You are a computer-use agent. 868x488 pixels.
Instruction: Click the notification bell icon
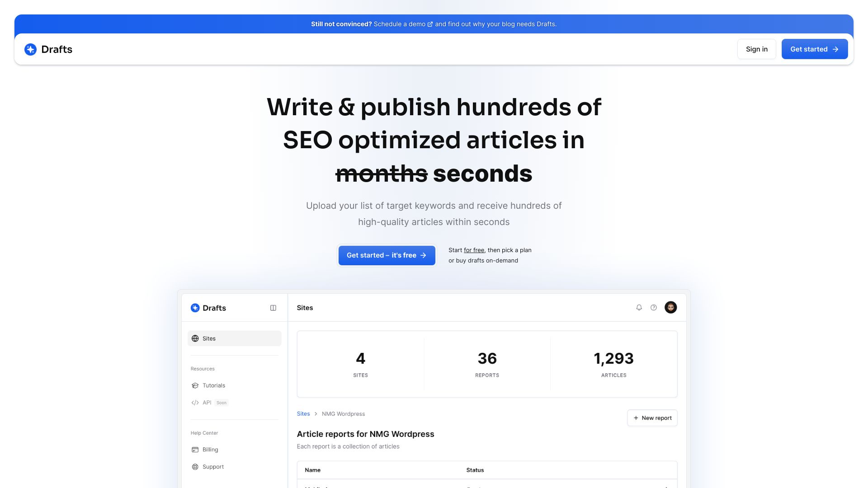tap(639, 307)
